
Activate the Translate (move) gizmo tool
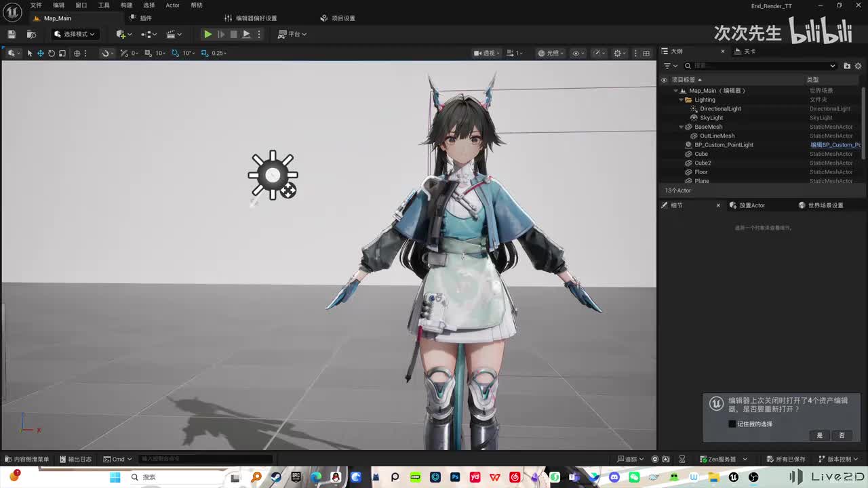pyautogui.click(x=40, y=53)
